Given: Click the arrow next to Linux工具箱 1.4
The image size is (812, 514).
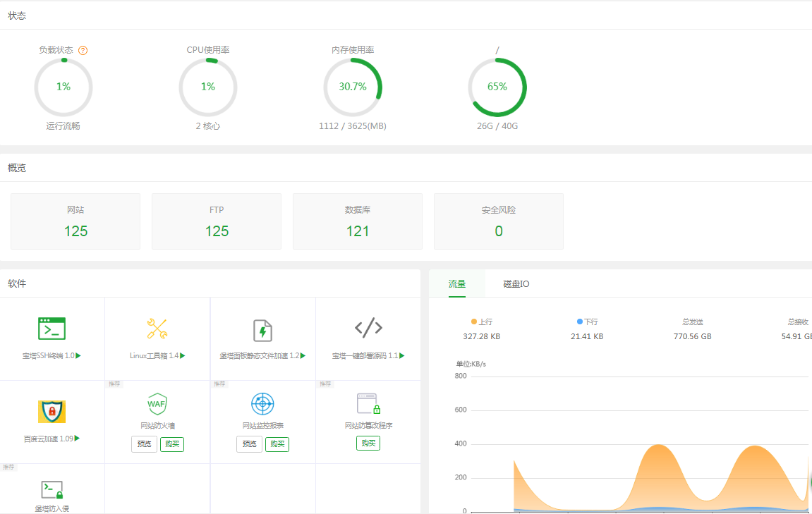Looking at the screenshot, I should (182, 355).
